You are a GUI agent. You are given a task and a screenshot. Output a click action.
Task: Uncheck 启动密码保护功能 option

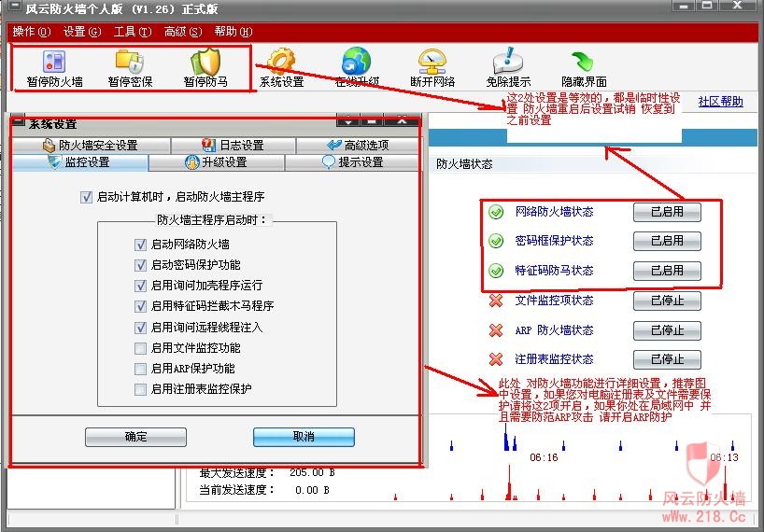[x=140, y=265]
